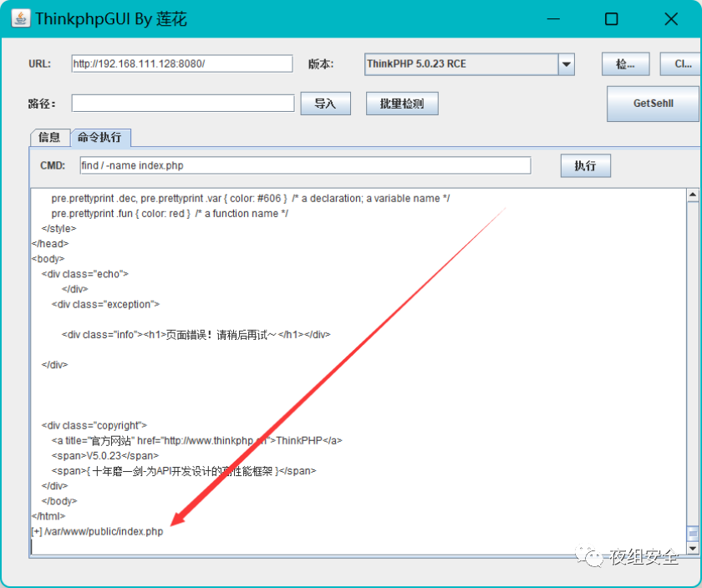The width and height of the screenshot is (702, 588).
Task: Click the pre.prettyprint .fun line
Action: pyautogui.click(x=170, y=214)
